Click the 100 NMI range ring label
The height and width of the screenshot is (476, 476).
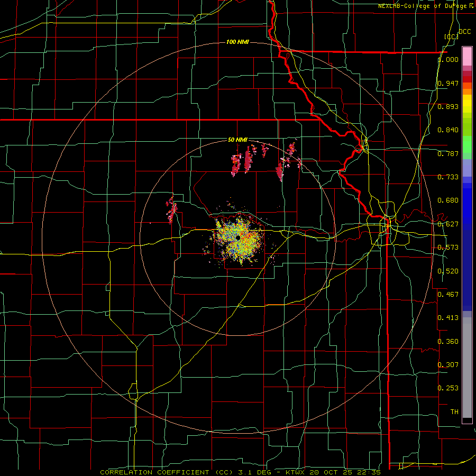tap(237, 42)
